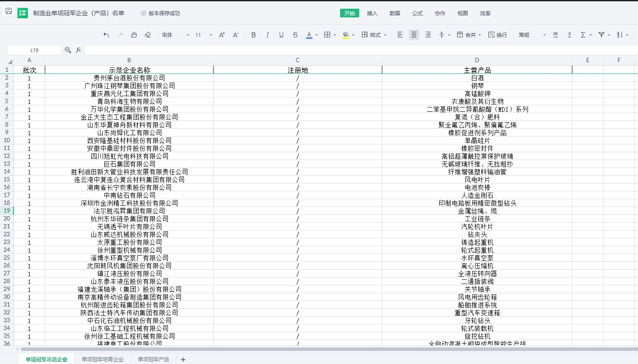Click the cell borders icon
638x364 pixels.
(x=327, y=35)
